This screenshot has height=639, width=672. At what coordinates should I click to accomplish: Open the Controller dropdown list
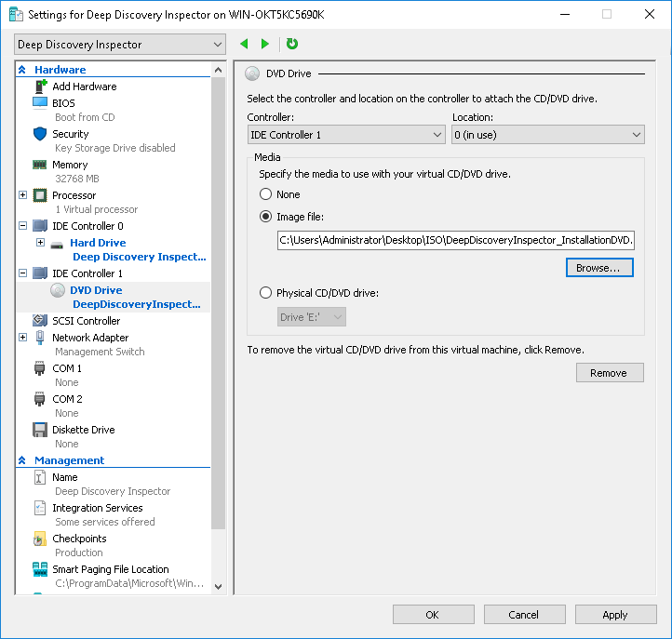[x=346, y=135]
